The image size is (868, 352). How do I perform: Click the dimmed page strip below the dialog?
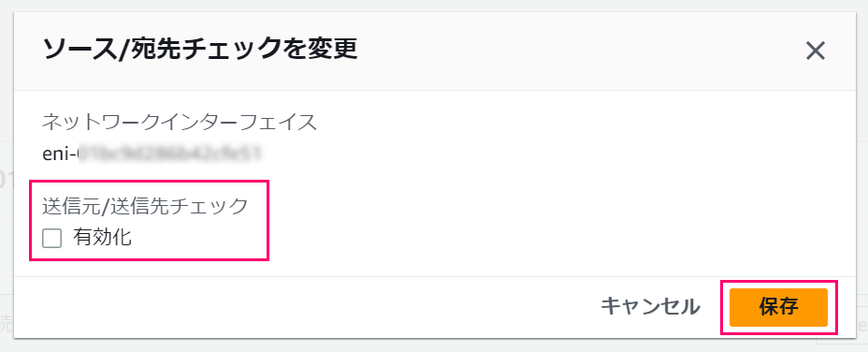point(434,345)
